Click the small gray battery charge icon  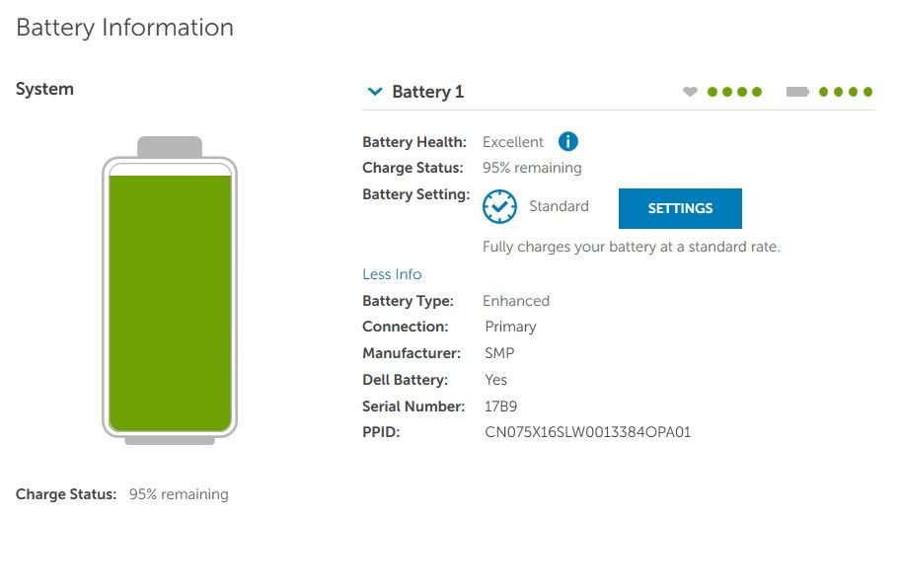pos(797,92)
